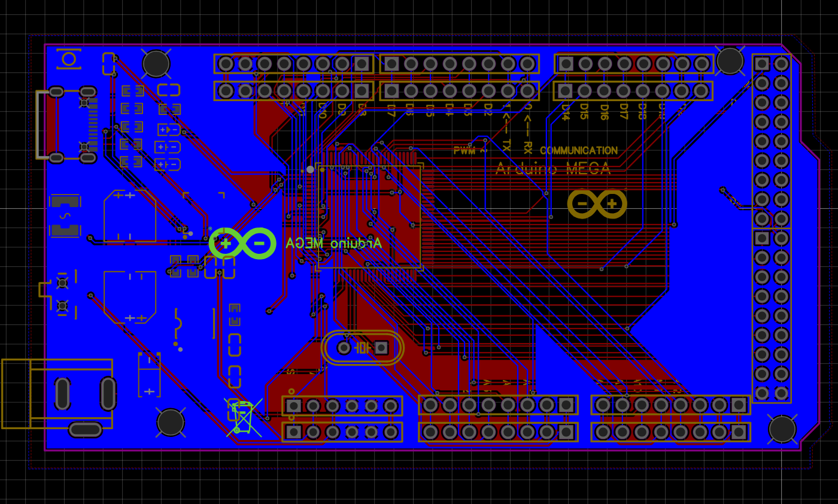This screenshot has height=504, width=838.
Task: Select the oval crystal oscillator footprint
Action: tap(363, 348)
